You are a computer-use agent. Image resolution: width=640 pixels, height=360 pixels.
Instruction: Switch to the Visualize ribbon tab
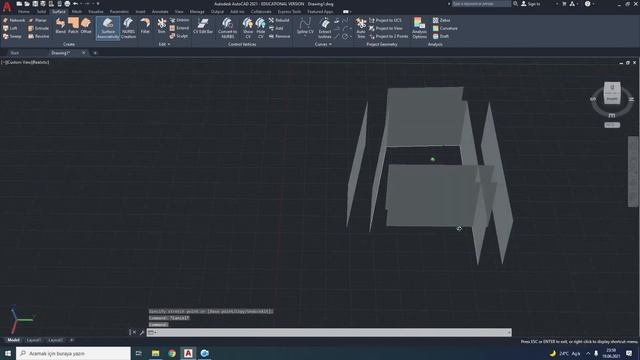(96, 12)
